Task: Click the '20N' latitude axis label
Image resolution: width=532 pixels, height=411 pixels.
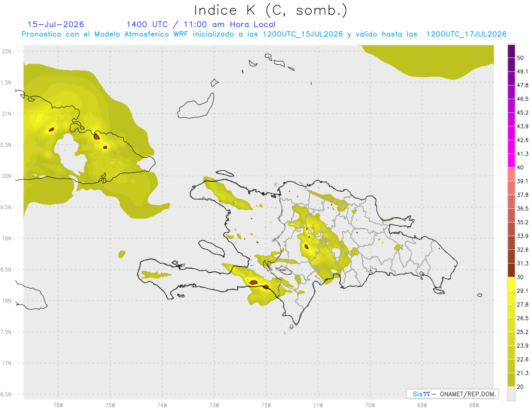Action: 7,176
